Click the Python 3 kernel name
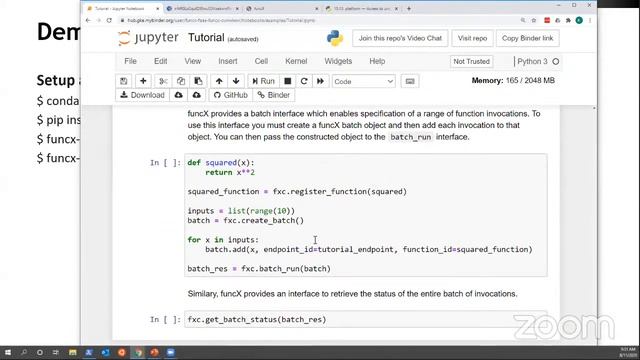The image size is (640, 360). coord(532,62)
